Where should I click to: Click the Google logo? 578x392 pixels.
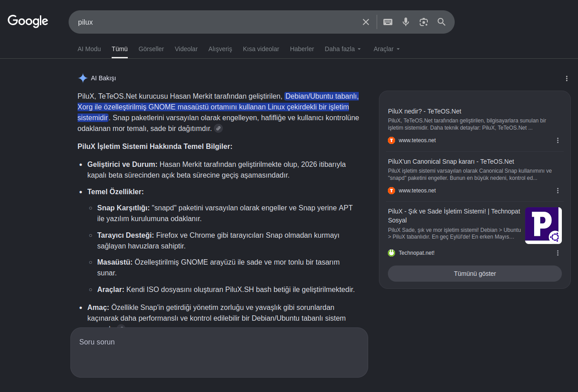(28, 21)
